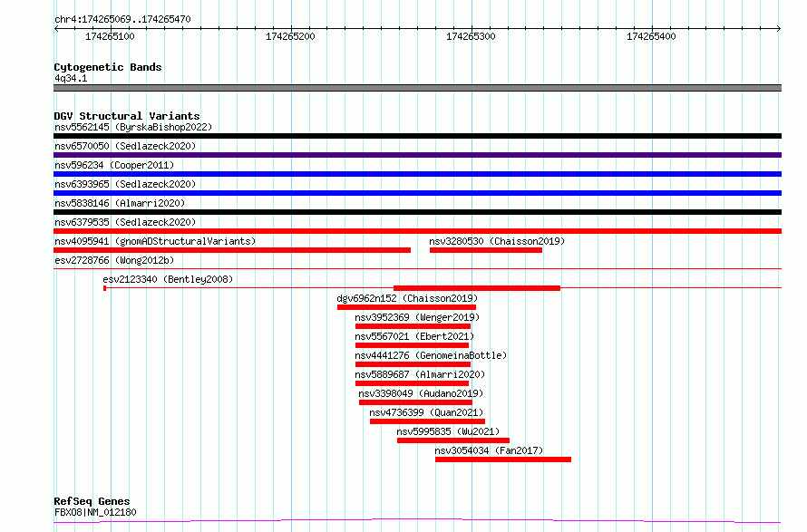Open nsv4441276 (GenomeinaBottle) label
The width and height of the screenshot is (807, 532).
point(431,355)
